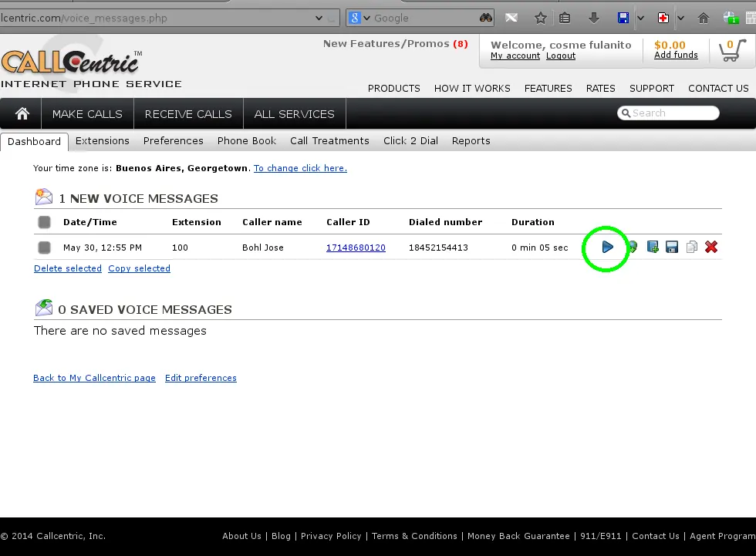The image size is (756, 556).
Task: Open the shopping cart icon
Action: click(732, 50)
